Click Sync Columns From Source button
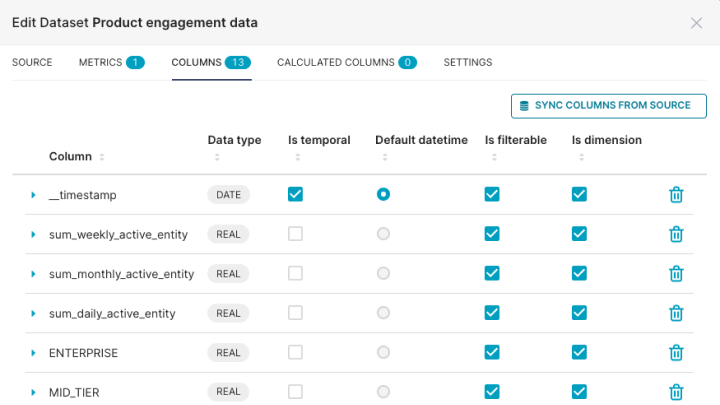This screenshot has height=405, width=720. pyautogui.click(x=608, y=105)
